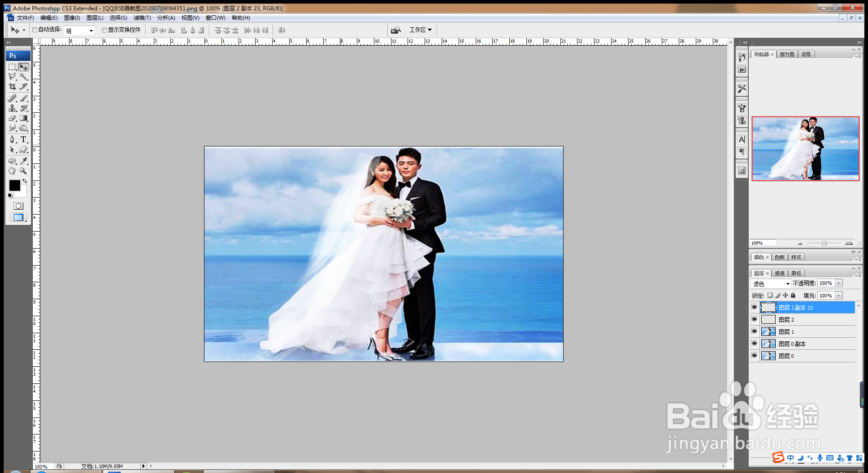The height and width of the screenshot is (473, 868).
Task: Open the blend mode 滤色 dropdown
Action: 771,284
